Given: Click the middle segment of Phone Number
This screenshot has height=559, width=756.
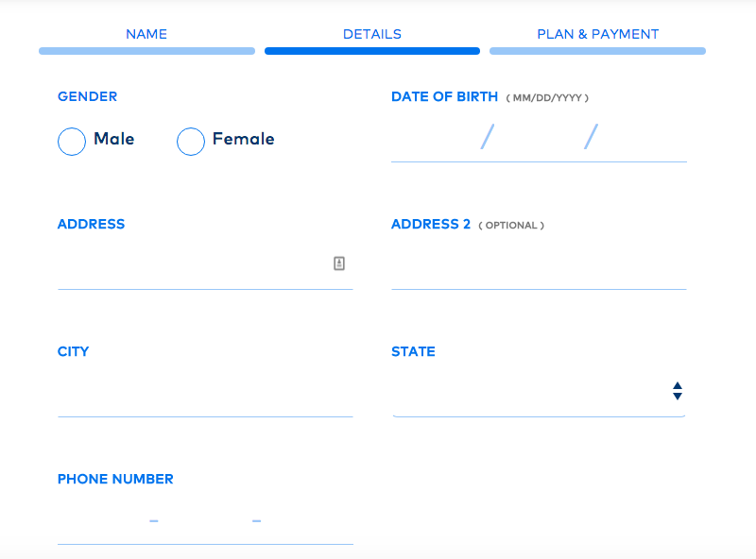Looking at the screenshot, I should [205, 520].
